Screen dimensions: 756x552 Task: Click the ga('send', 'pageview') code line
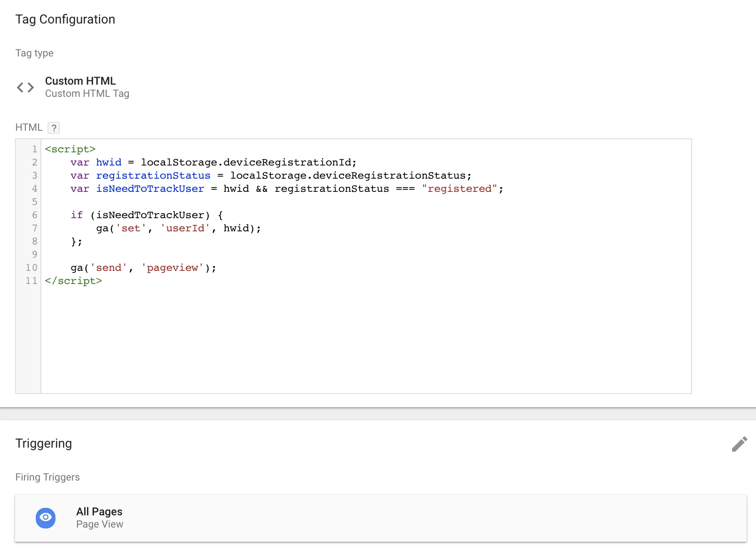tap(143, 268)
